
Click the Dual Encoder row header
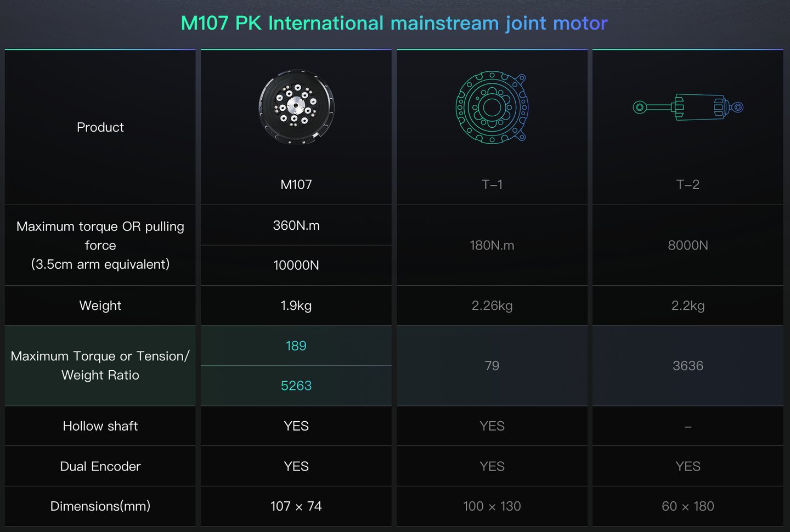[x=100, y=466]
